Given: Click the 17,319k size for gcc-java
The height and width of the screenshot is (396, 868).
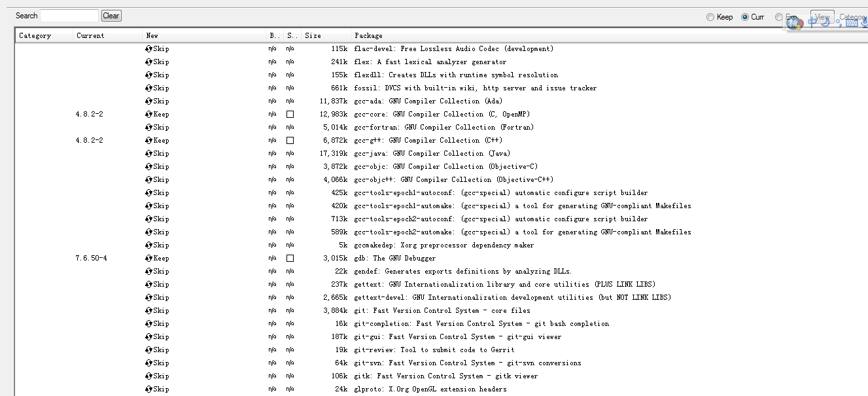Looking at the screenshot, I should [334, 154].
